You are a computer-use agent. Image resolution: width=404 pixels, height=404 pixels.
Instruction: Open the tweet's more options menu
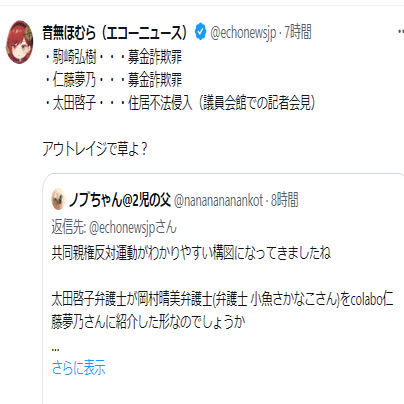(x=401, y=31)
